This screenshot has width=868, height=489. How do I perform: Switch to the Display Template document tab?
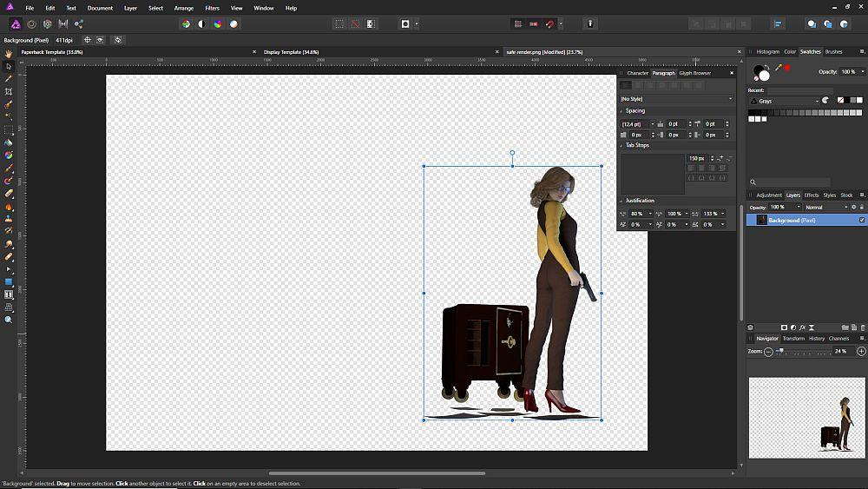[x=292, y=52]
